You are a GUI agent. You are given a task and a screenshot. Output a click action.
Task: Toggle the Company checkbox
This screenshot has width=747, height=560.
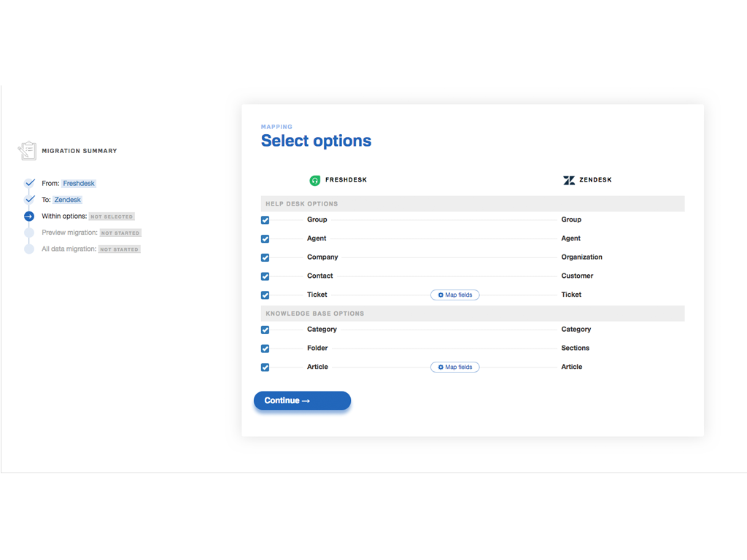point(265,257)
